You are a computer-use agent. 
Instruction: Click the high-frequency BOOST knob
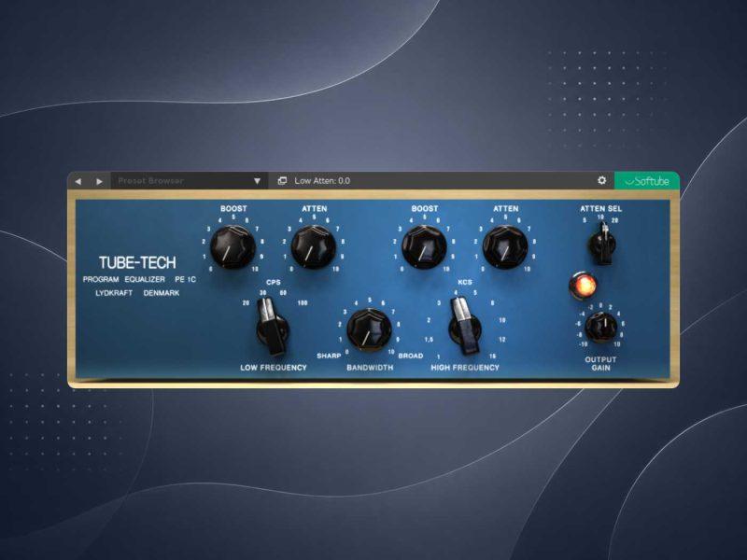424,246
